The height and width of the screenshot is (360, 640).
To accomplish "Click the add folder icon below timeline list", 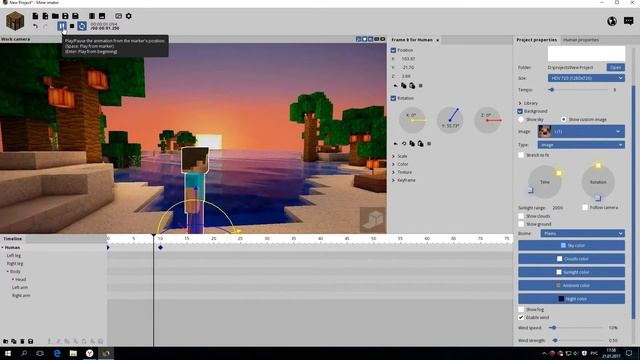I will click(6, 341).
